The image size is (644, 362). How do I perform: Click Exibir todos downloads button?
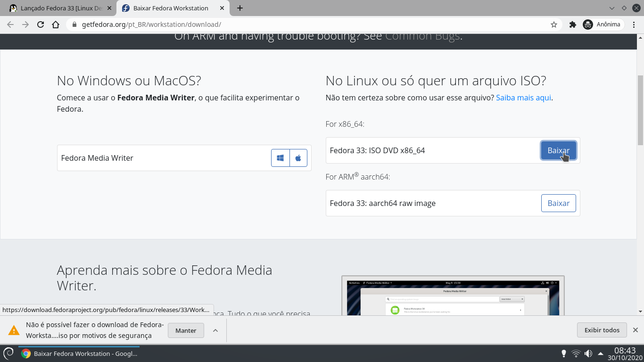tap(602, 330)
